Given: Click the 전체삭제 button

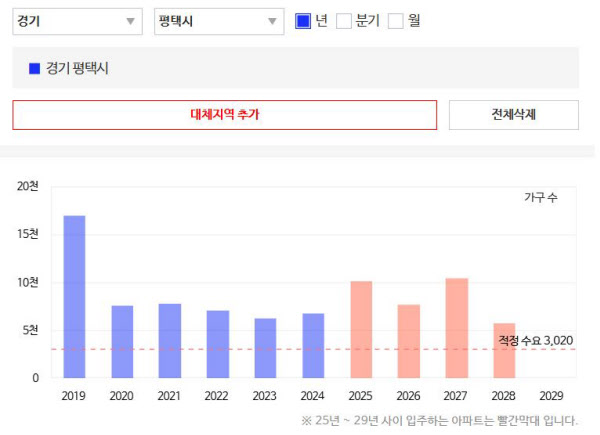Looking at the screenshot, I should click(513, 115).
